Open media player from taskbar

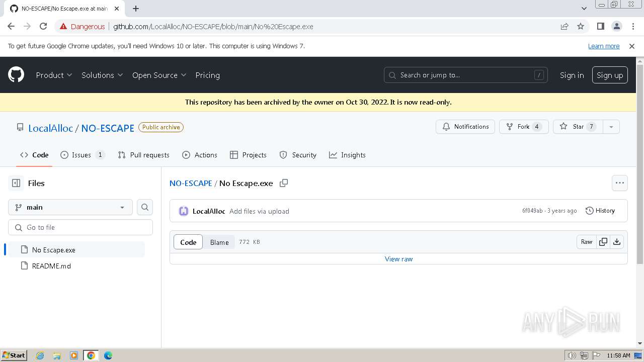pos(74,355)
